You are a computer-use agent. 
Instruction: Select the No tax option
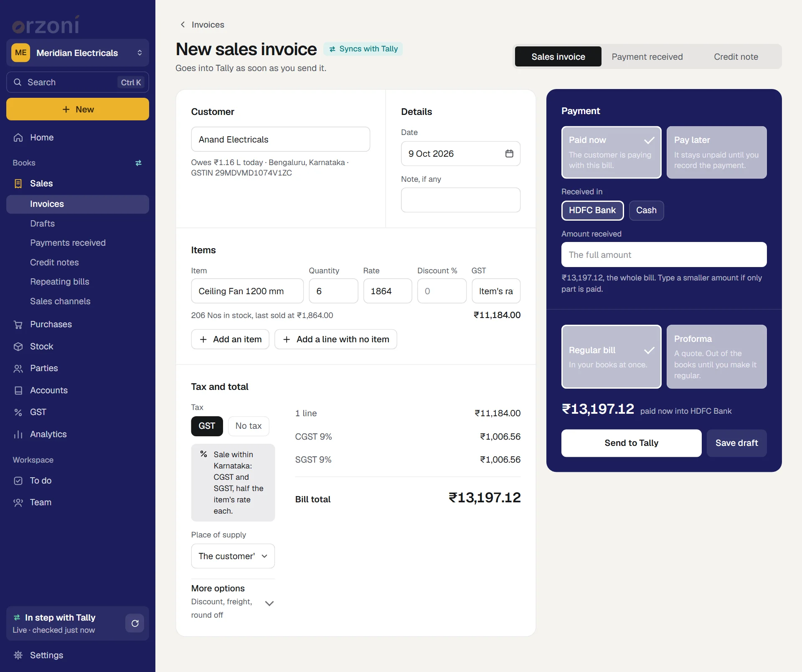(x=249, y=426)
